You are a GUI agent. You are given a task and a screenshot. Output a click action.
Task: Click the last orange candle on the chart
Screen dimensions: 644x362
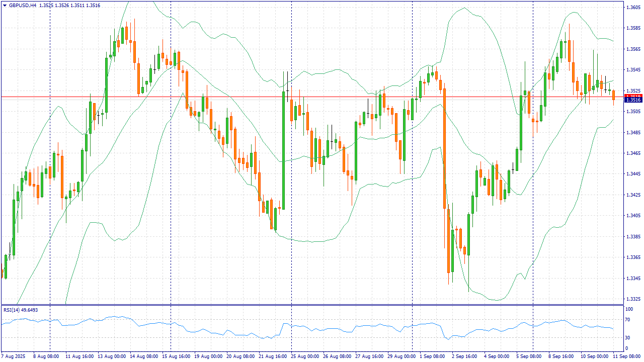(x=613, y=95)
